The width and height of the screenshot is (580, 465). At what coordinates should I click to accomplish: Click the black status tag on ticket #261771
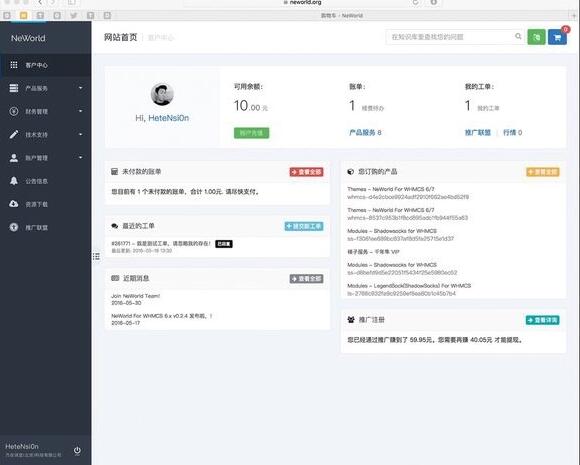pos(224,244)
